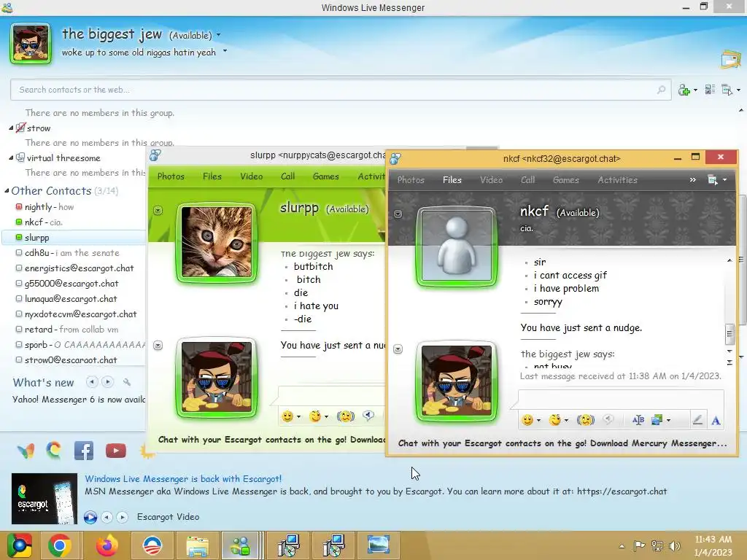This screenshot has width=747, height=560.
Task: Click your profile picture in main window
Action: click(x=31, y=43)
